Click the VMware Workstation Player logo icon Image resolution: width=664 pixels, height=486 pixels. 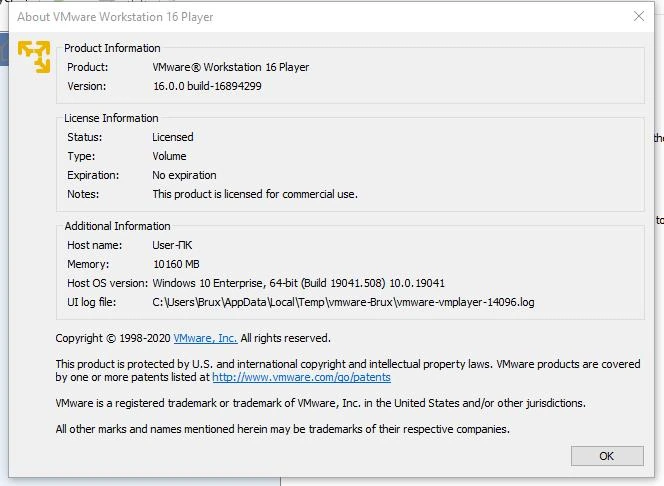tap(34, 57)
